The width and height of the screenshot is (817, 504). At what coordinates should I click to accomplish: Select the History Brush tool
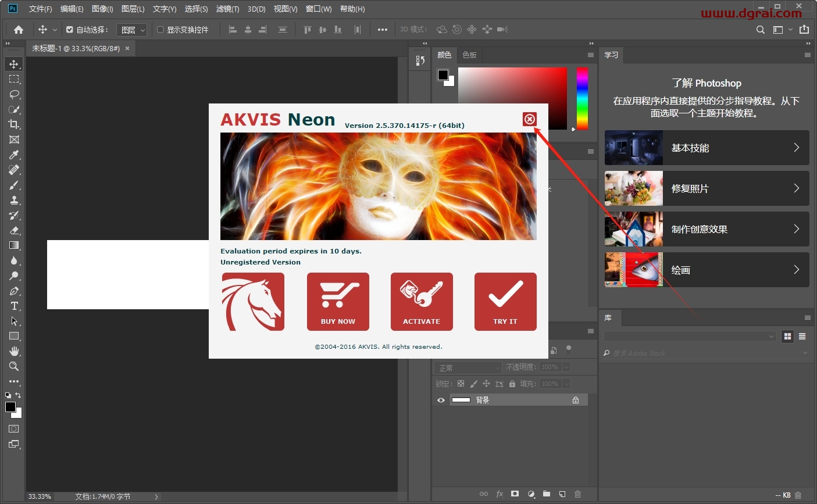[x=14, y=215]
